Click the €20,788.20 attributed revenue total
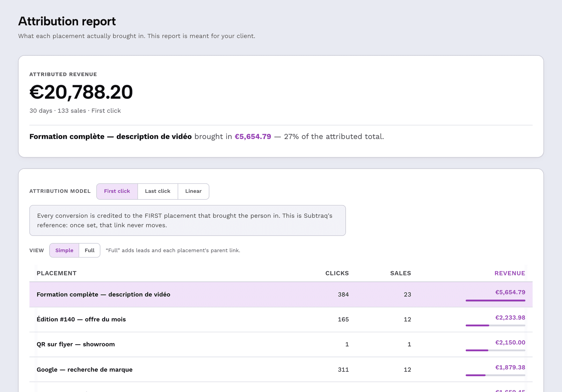This screenshot has width=562, height=392. pyautogui.click(x=81, y=92)
